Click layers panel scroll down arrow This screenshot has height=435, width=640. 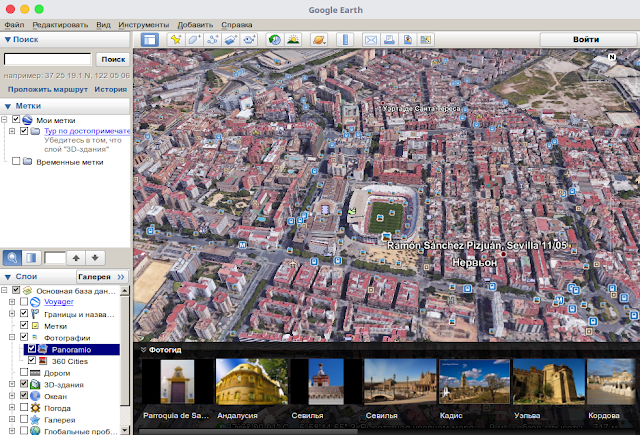pyautogui.click(x=124, y=431)
